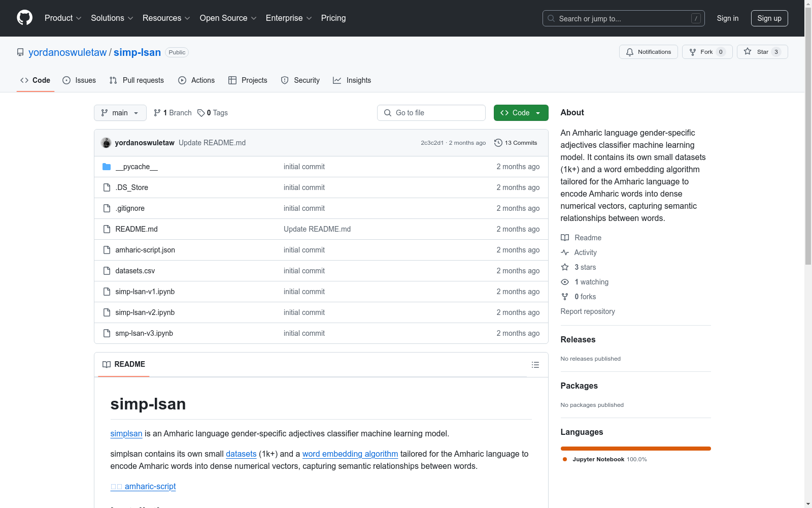The width and height of the screenshot is (812, 508).
Task: Click the branch icon beside 1 Branch
Action: [x=157, y=113]
